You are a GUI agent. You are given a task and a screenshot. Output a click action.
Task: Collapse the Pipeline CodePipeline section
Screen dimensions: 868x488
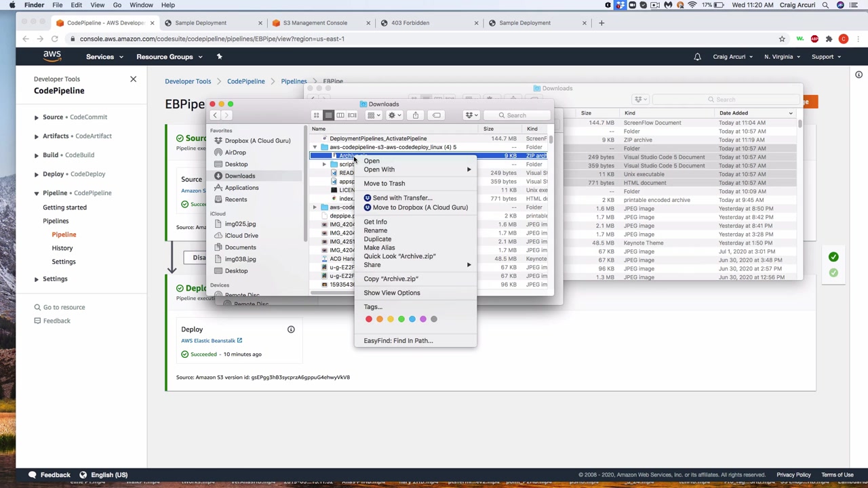pos(37,193)
